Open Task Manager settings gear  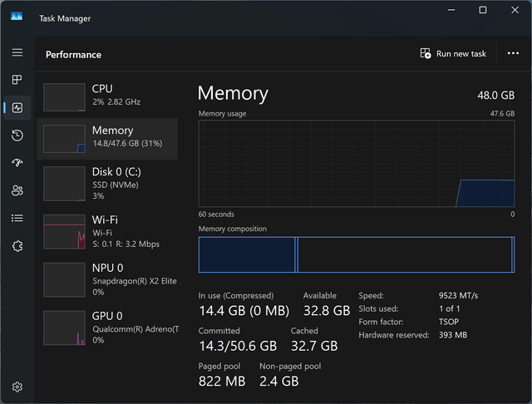pos(17,387)
